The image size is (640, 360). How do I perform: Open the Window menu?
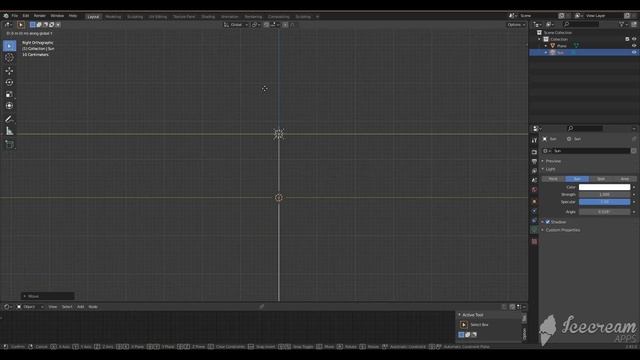coord(57,16)
